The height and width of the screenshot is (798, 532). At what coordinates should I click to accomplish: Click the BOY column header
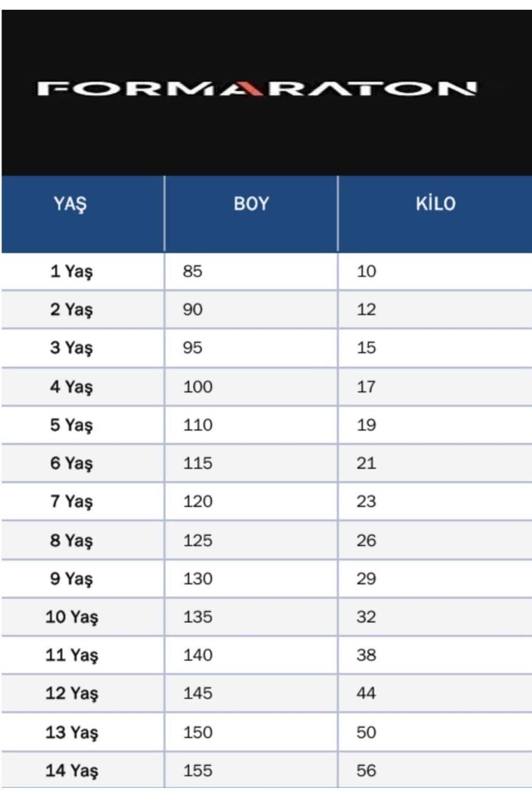pos(251,204)
